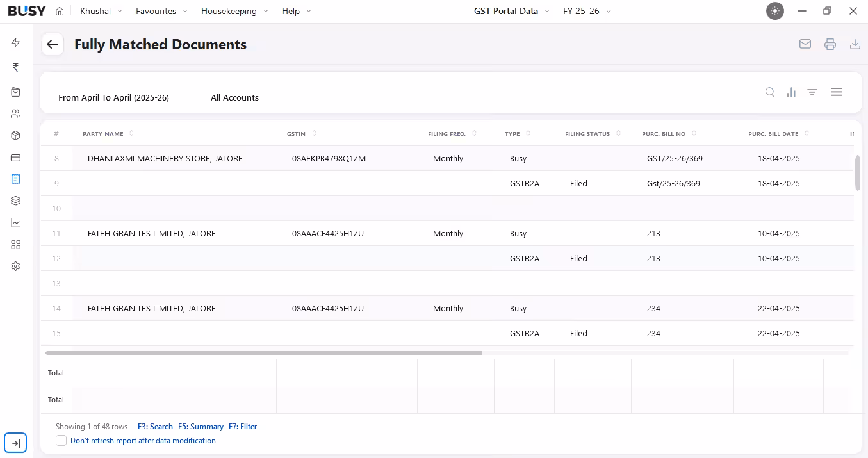
Task: Sort by the Party Name column
Action: click(x=108, y=134)
